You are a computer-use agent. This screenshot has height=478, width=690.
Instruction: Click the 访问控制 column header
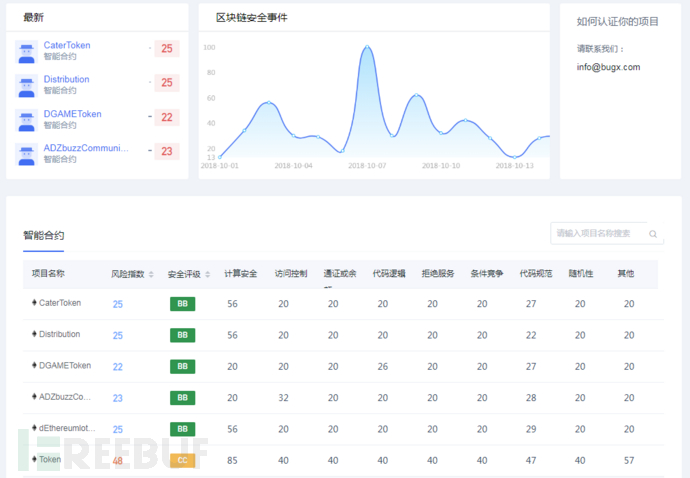click(x=291, y=274)
